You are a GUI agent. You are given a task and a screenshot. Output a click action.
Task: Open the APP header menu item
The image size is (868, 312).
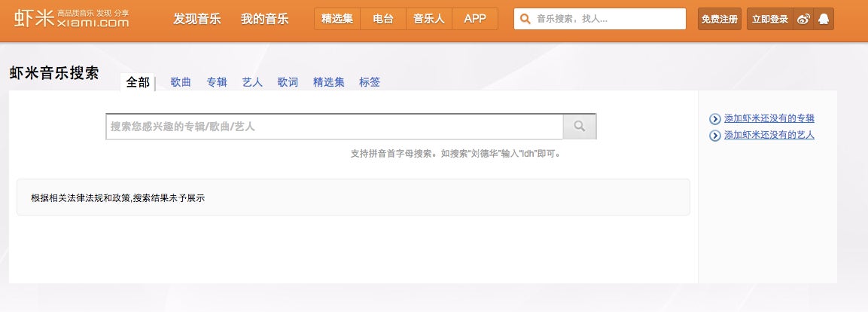pos(475,19)
